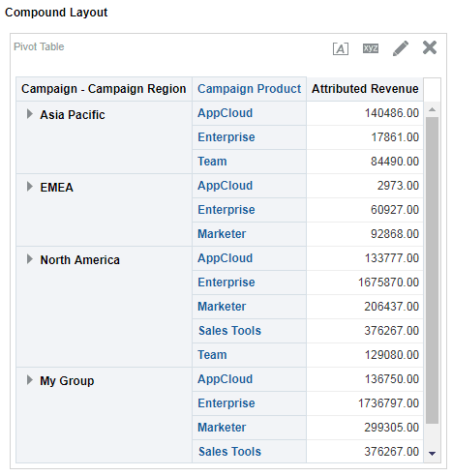Click Campaign - Campaign Region header
Screen dimensions: 452x476
click(104, 89)
